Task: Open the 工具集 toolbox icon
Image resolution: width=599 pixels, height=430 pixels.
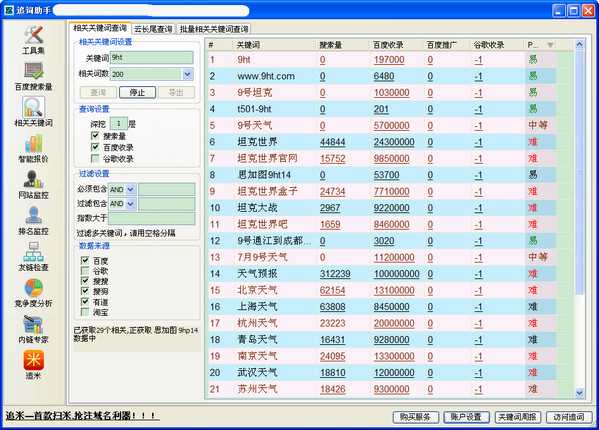Action: pyautogui.click(x=34, y=35)
